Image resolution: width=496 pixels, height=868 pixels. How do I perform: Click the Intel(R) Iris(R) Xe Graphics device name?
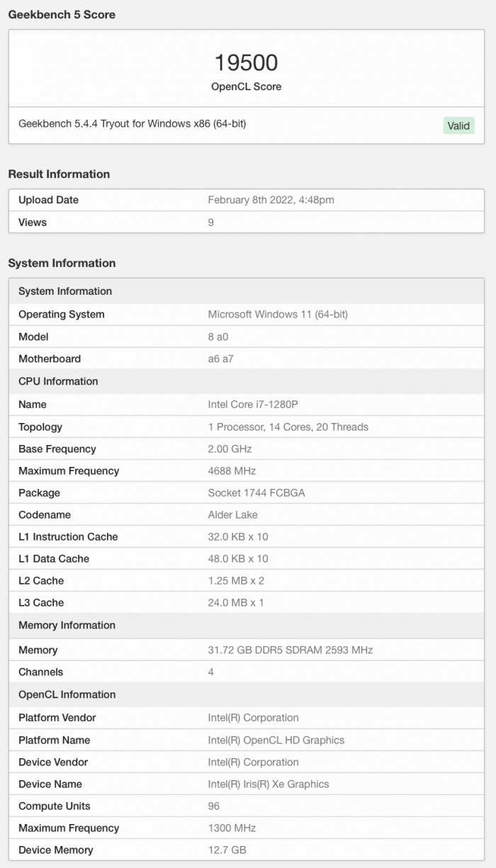point(269,784)
